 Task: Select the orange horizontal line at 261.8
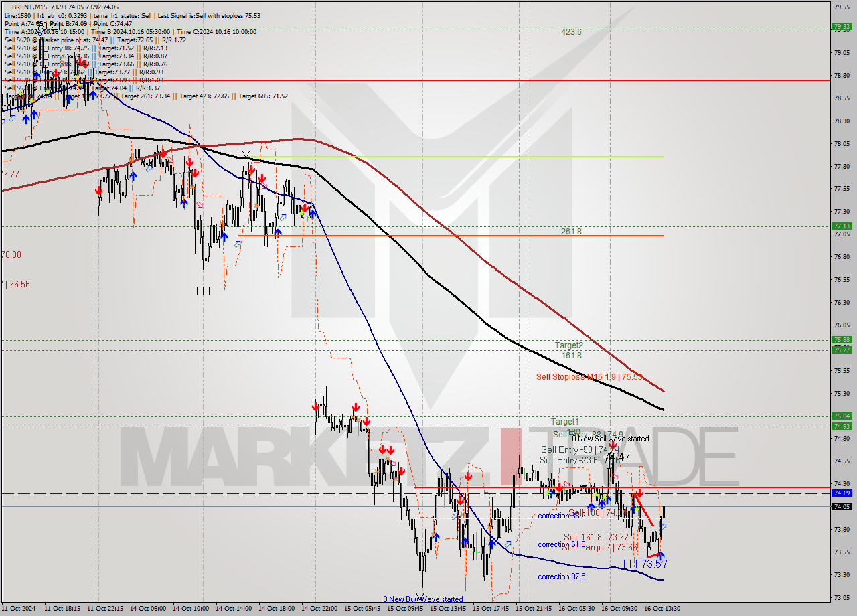tap(452, 236)
